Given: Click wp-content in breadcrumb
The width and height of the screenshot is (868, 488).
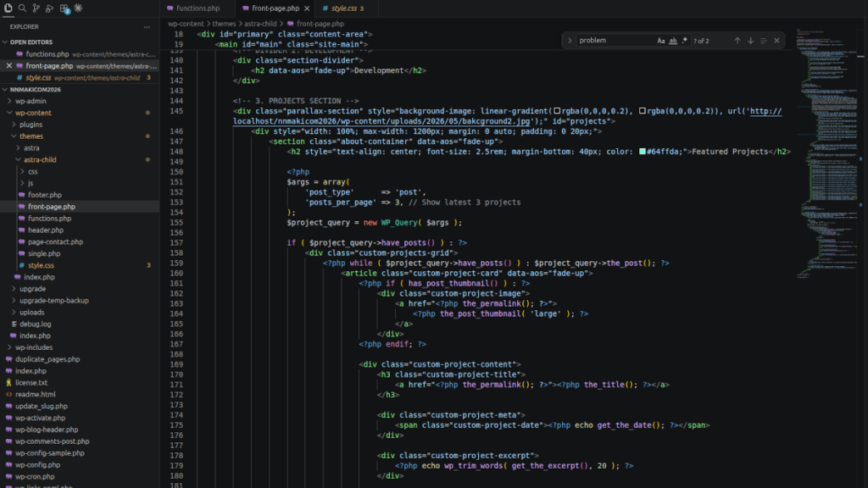Looking at the screenshot, I should [x=186, y=24].
